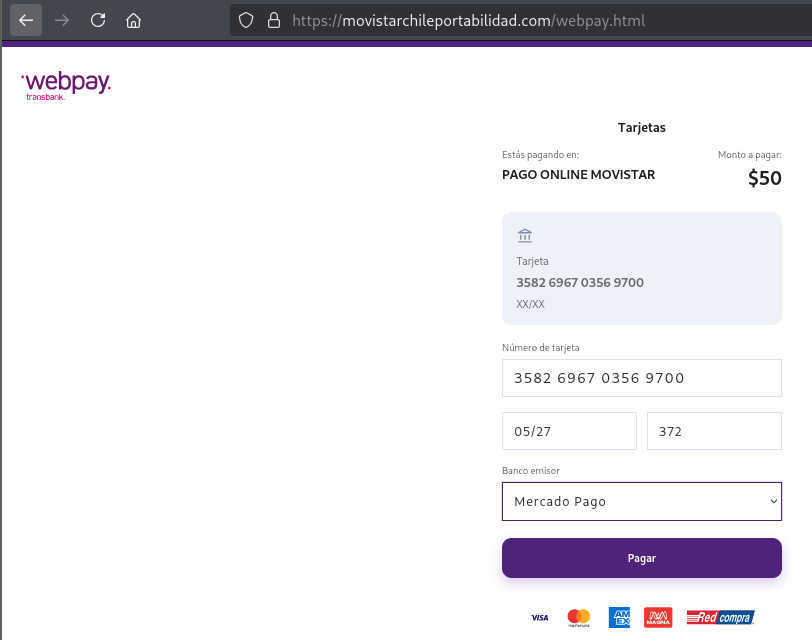
Task: Click the American Express logo
Action: [619, 617]
